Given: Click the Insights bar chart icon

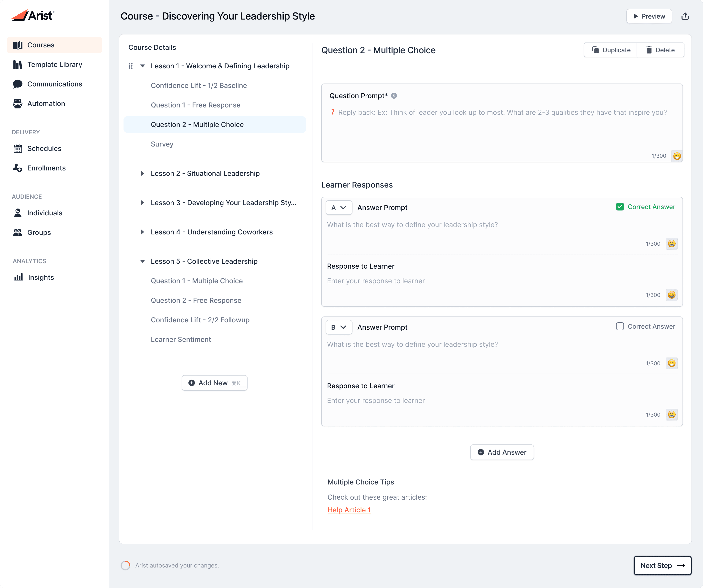Looking at the screenshot, I should point(18,277).
